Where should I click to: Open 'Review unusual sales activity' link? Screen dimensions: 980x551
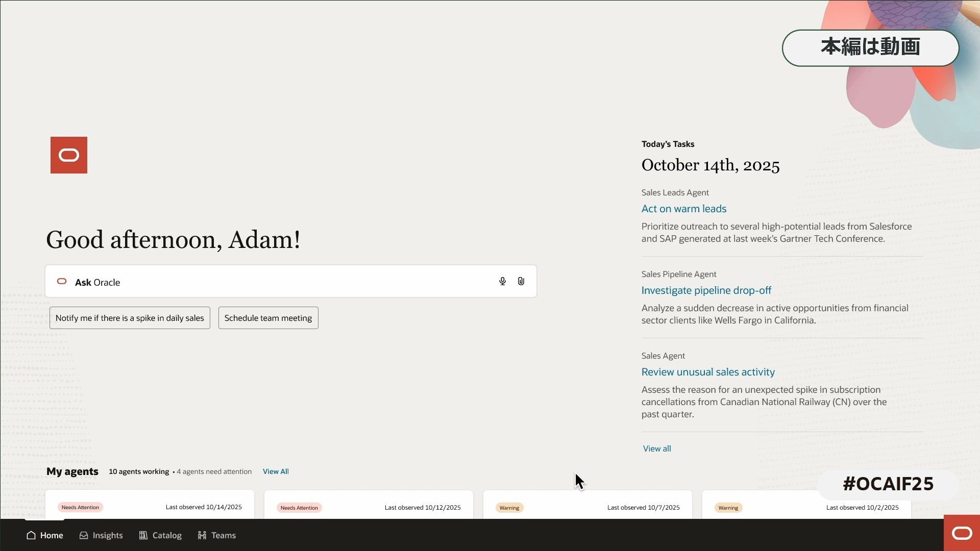click(707, 372)
